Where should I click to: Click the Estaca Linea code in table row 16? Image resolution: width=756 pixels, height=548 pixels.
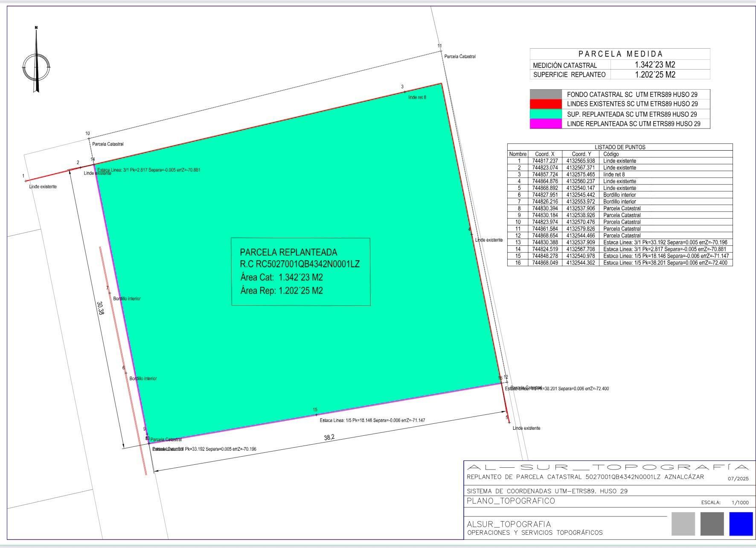tap(665, 263)
